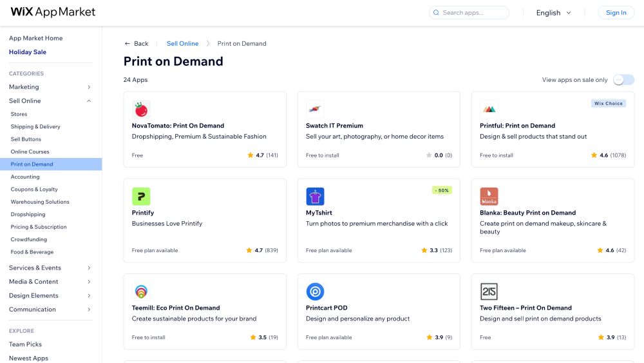The width and height of the screenshot is (644, 363).
Task: Open Warehousing Solutions subcategory
Action: (x=40, y=202)
